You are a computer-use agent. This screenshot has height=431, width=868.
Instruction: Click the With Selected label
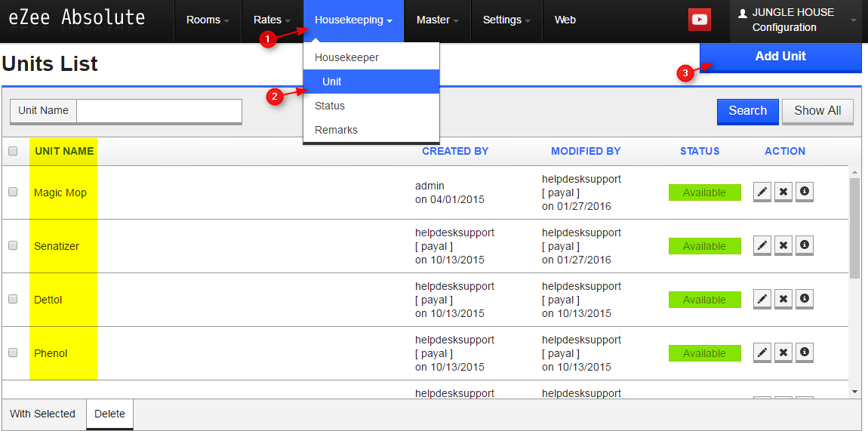pyautogui.click(x=42, y=414)
